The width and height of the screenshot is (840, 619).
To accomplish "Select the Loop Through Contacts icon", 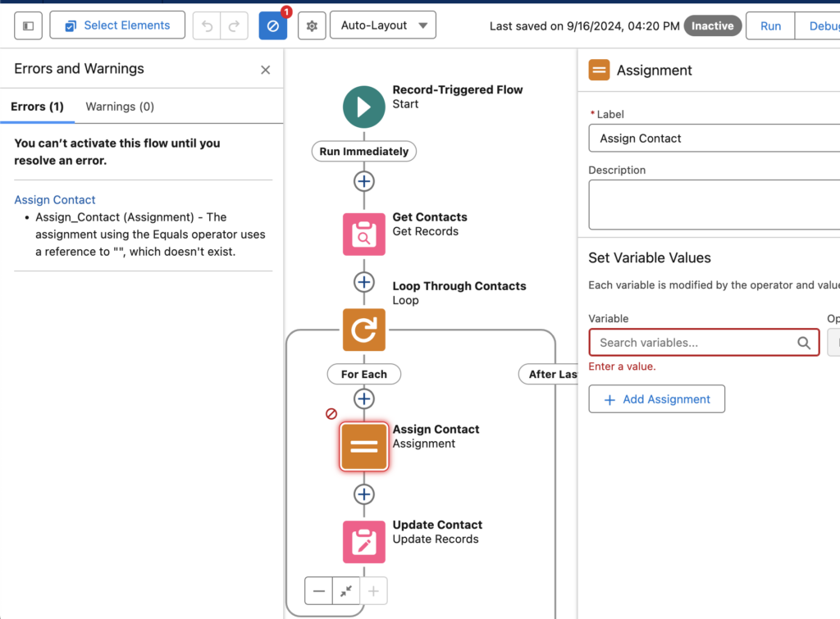I will click(x=363, y=330).
